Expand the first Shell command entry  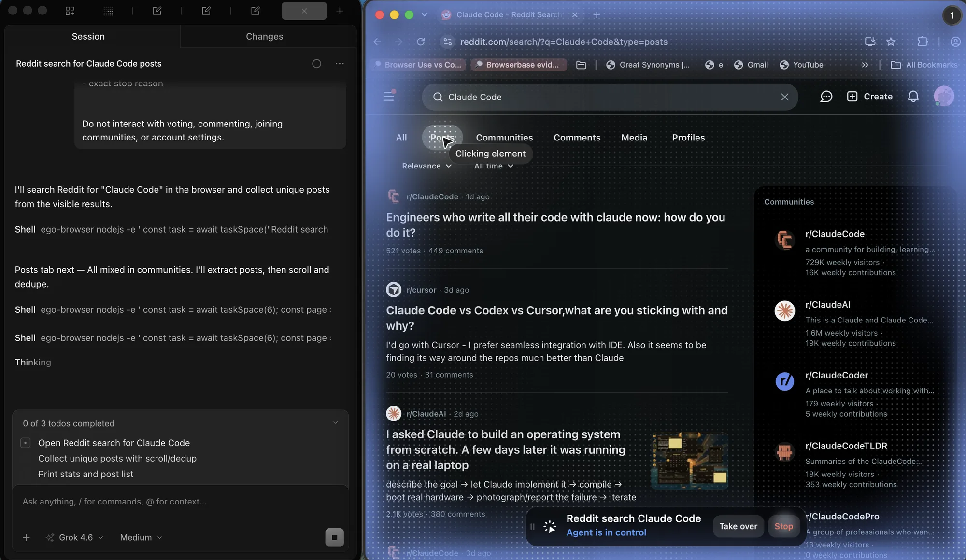click(x=171, y=230)
